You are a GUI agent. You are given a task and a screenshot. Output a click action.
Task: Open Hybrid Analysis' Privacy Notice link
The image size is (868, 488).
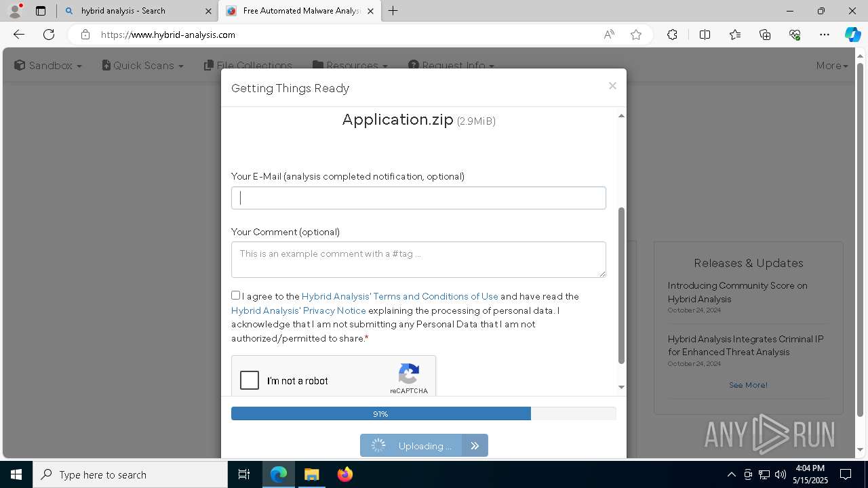click(x=298, y=310)
